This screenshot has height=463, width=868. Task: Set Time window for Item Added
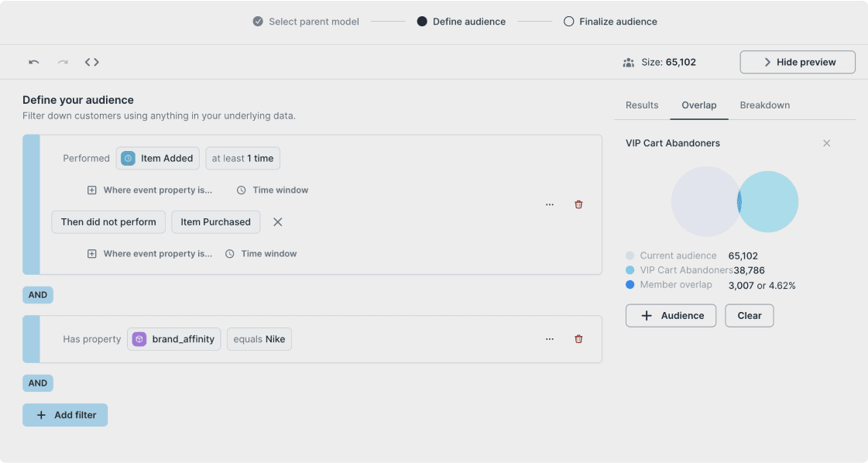point(273,190)
